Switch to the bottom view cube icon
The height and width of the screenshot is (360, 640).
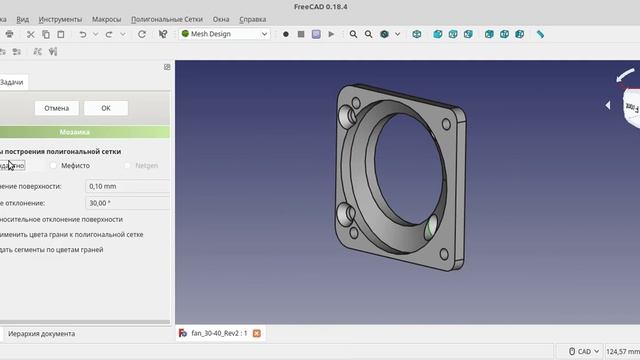504,34
